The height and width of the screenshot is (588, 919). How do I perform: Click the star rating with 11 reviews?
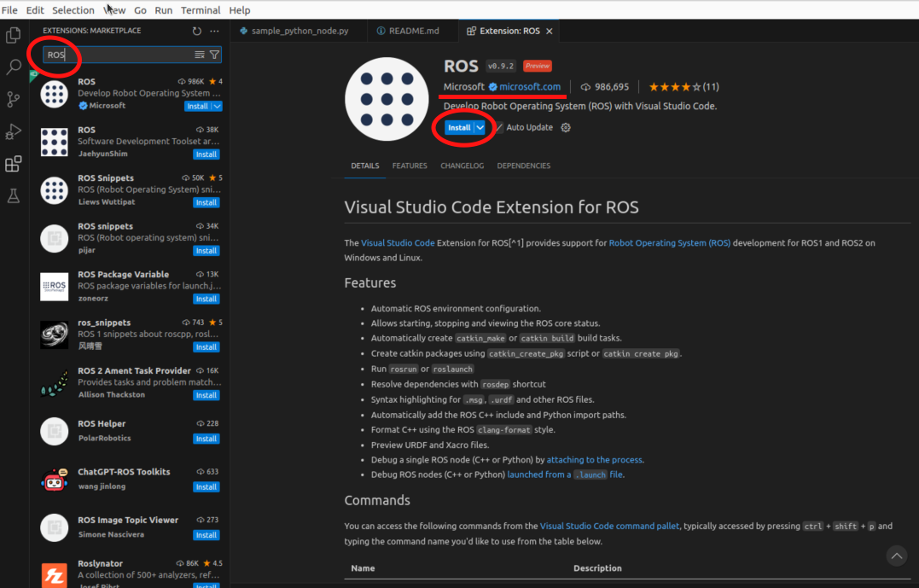(684, 87)
